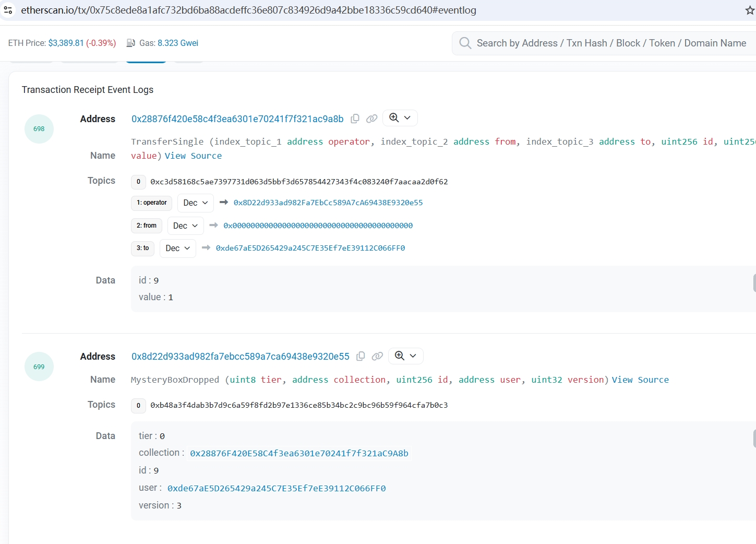This screenshot has height=544, width=756.
Task: Select topic 0 hash 0xc3d58168... text
Action: [x=299, y=182]
